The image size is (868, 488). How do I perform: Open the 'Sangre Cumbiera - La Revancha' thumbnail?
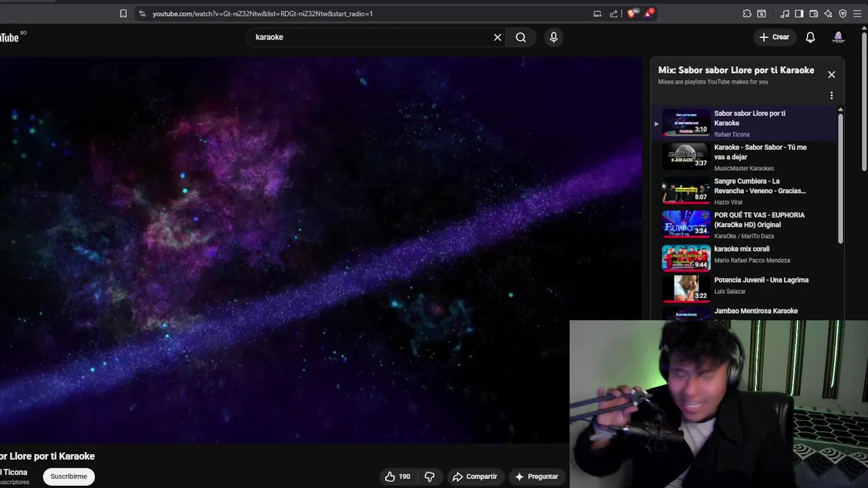[x=686, y=190]
